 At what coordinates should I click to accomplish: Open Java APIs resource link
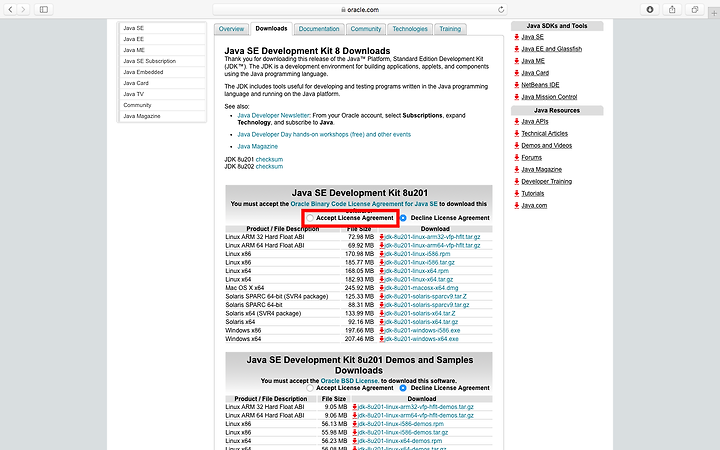coord(534,121)
